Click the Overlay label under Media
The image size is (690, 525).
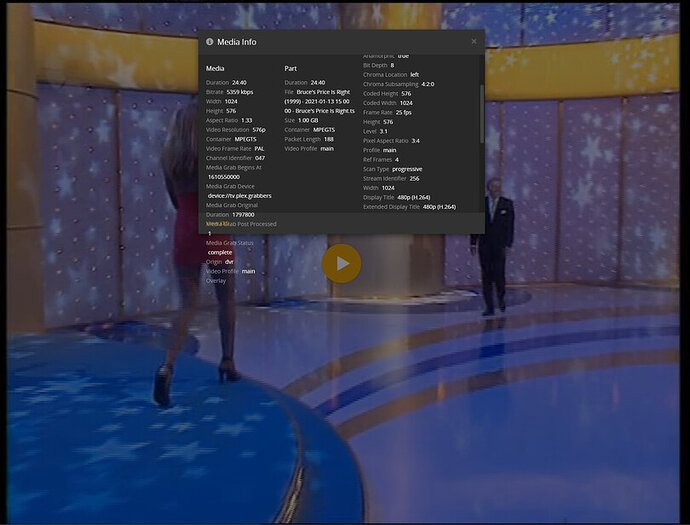[x=216, y=281]
